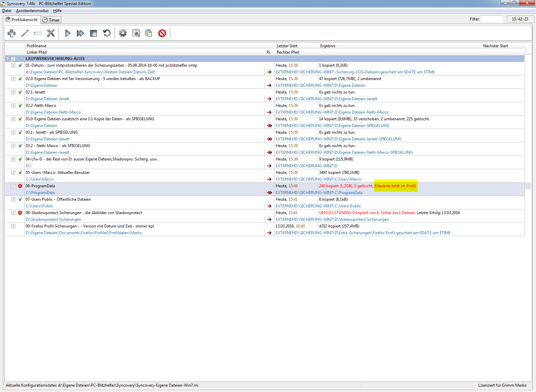The image size is (536, 392).
Task: Toggle checkbox for 09-Firefox Profil Sicherungen
Action: pos(13,226)
